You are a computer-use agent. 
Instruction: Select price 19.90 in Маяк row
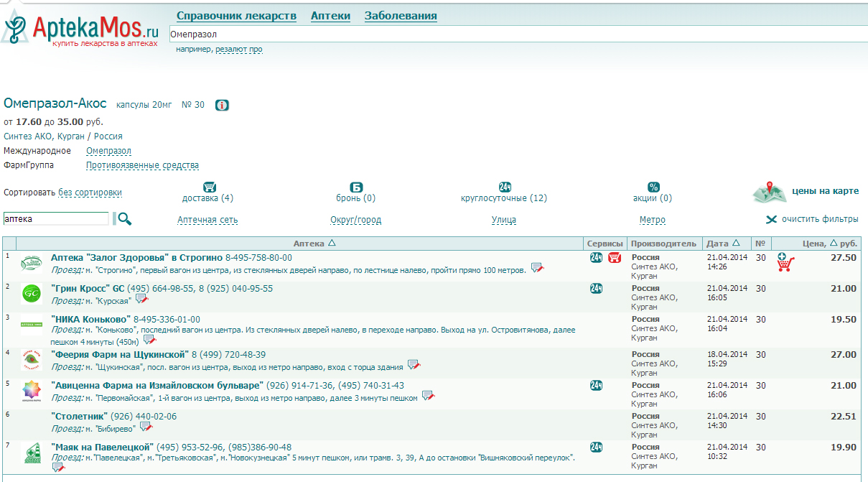tap(844, 447)
